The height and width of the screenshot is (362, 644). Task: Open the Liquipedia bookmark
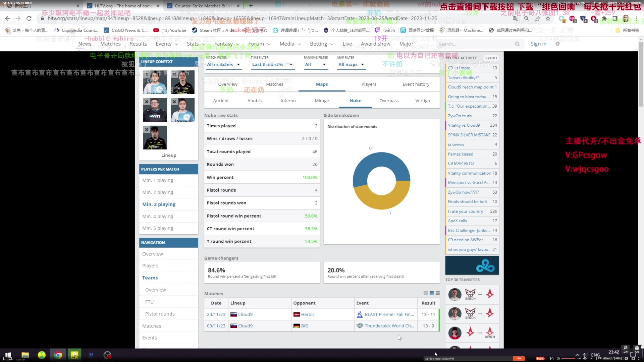click(76, 30)
